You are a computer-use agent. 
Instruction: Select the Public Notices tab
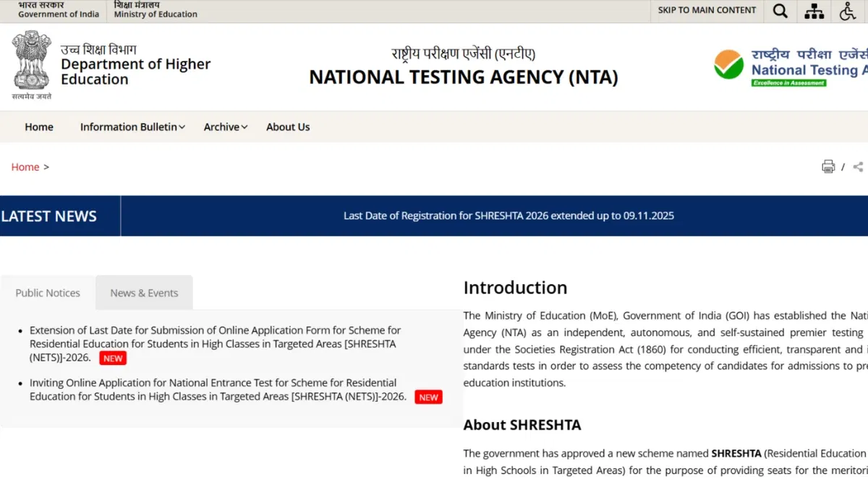pos(48,293)
